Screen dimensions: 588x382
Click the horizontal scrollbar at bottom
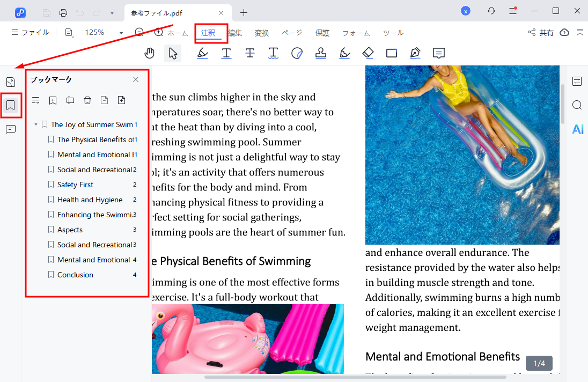[x=354, y=377]
